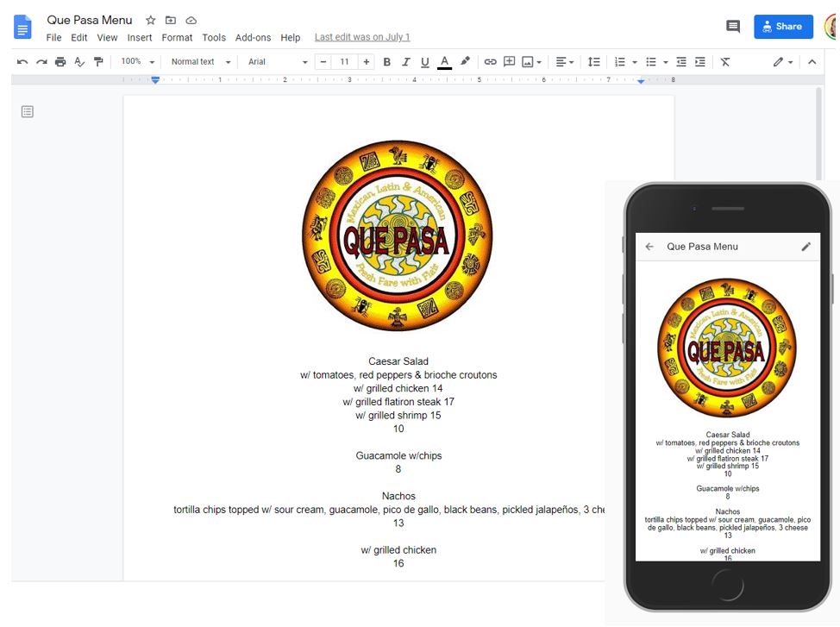Expand the bulleted list options arrow
The height and width of the screenshot is (627, 840).
pos(665,62)
